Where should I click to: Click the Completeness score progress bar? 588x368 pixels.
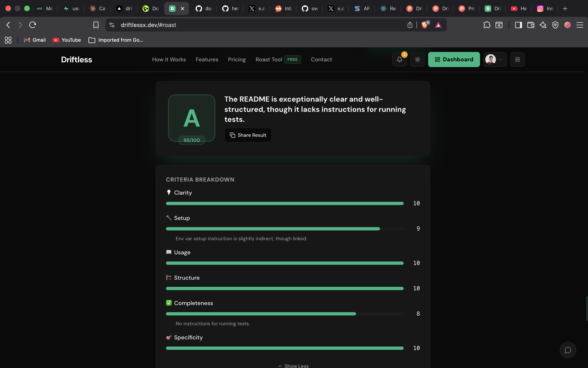pyautogui.click(x=285, y=314)
